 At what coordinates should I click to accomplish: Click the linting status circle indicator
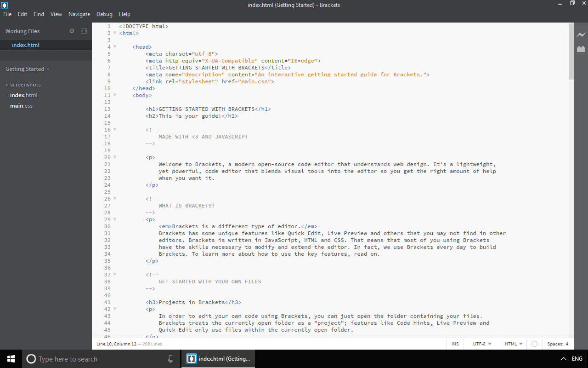pos(534,344)
